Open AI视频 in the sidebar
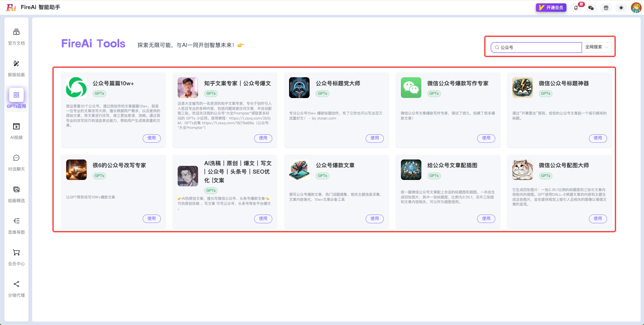 (x=16, y=131)
